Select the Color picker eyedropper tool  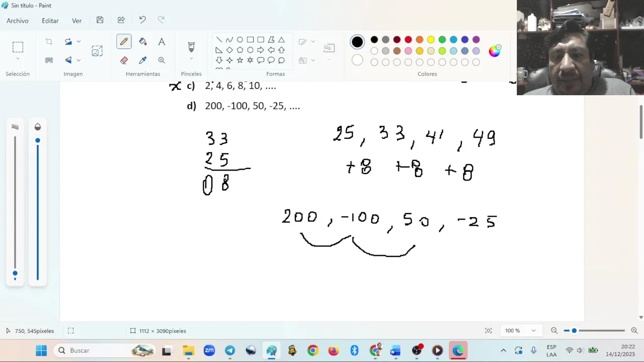point(143,60)
